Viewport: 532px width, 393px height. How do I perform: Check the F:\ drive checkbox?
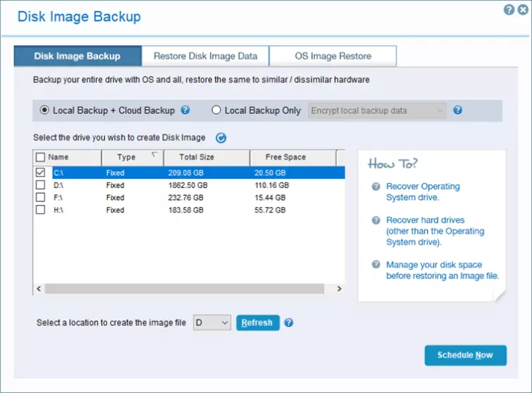click(40, 197)
